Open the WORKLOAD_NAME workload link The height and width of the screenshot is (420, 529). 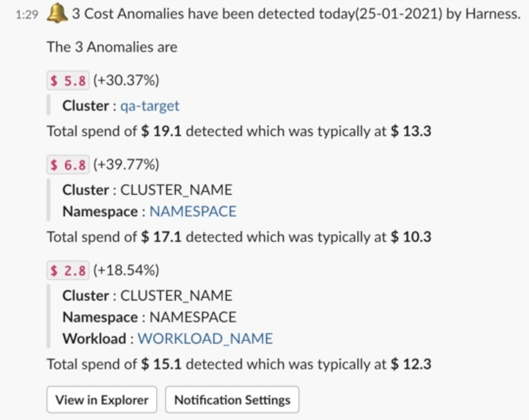point(205,338)
